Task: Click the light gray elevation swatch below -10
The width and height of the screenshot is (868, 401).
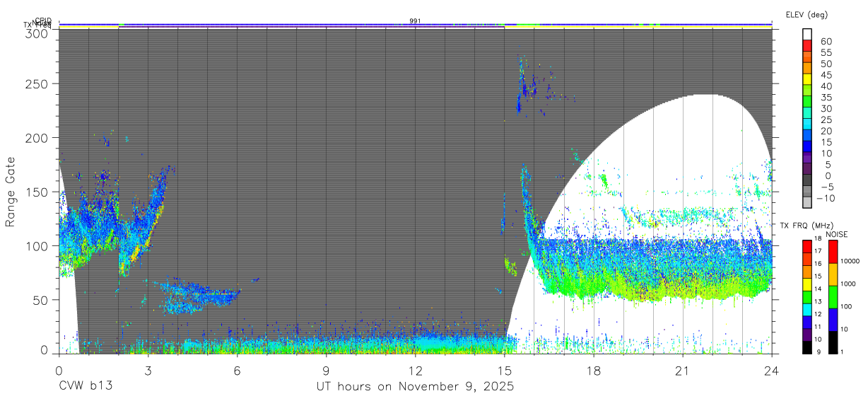Action: pos(807,203)
